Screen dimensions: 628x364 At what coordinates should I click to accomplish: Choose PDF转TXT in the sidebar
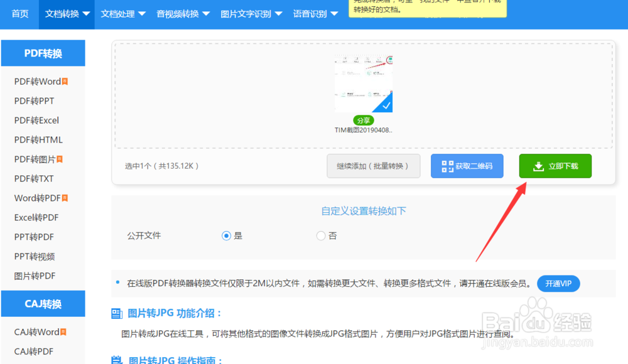(34, 179)
